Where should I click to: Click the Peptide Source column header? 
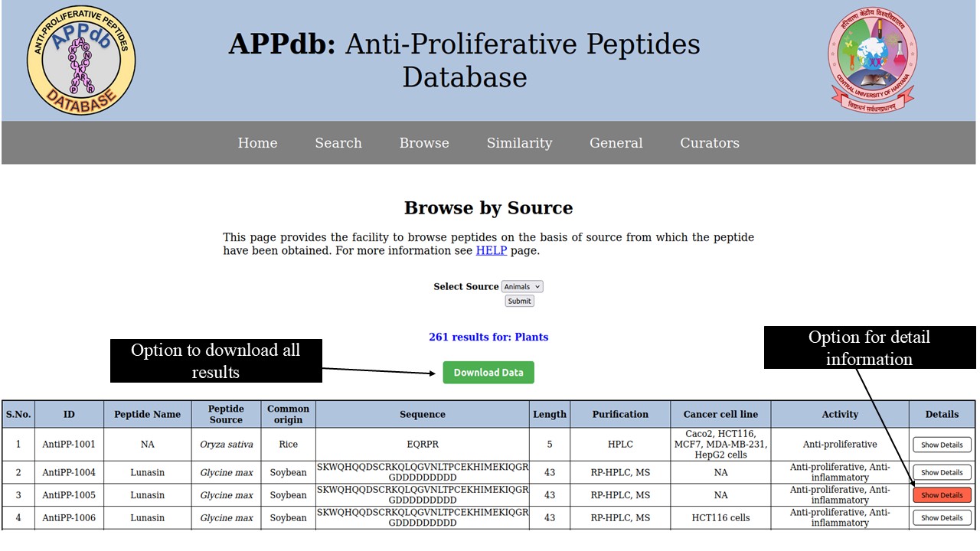click(226, 414)
